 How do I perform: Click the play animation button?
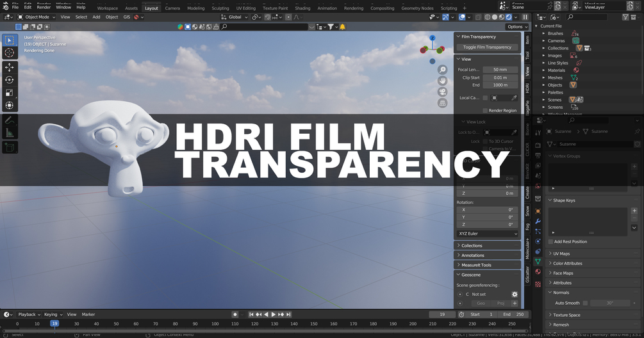[x=273, y=314]
